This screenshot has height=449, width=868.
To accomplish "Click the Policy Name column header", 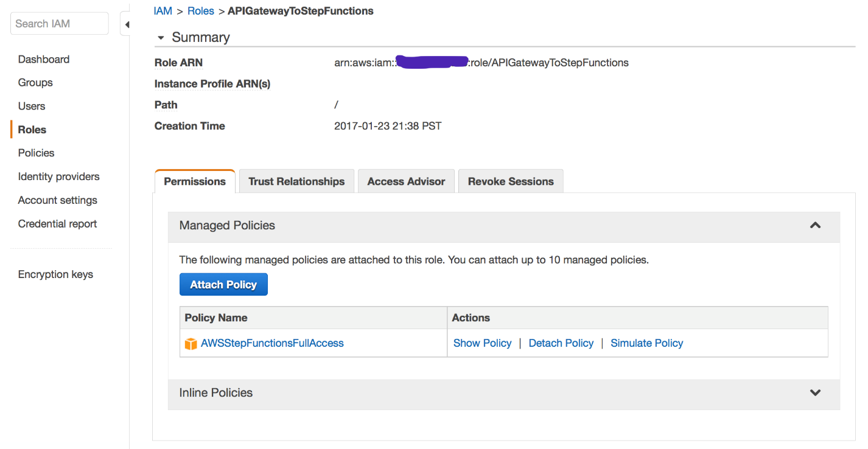I will [216, 318].
